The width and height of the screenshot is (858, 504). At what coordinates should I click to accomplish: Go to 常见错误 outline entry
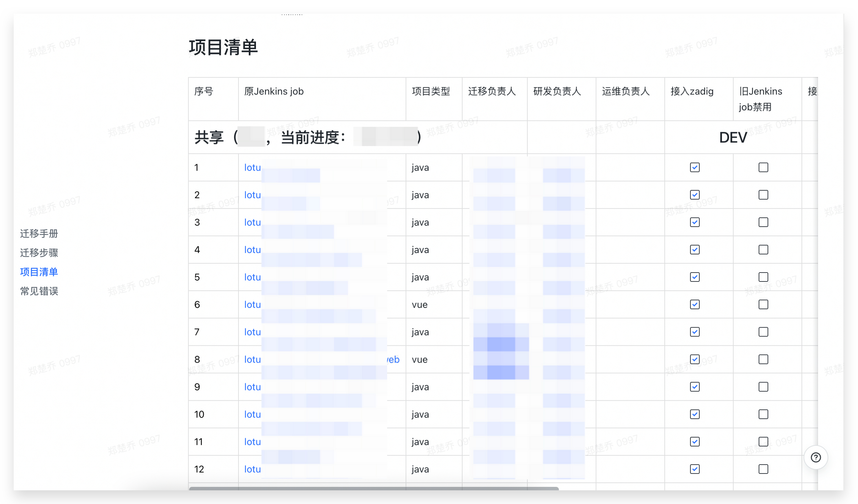pos(39,291)
